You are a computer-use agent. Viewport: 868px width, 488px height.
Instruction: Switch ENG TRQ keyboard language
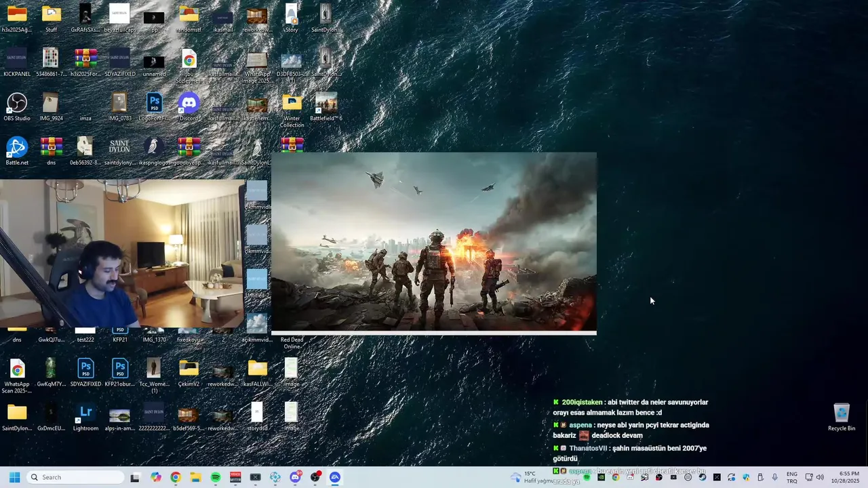click(x=791, y=477)
